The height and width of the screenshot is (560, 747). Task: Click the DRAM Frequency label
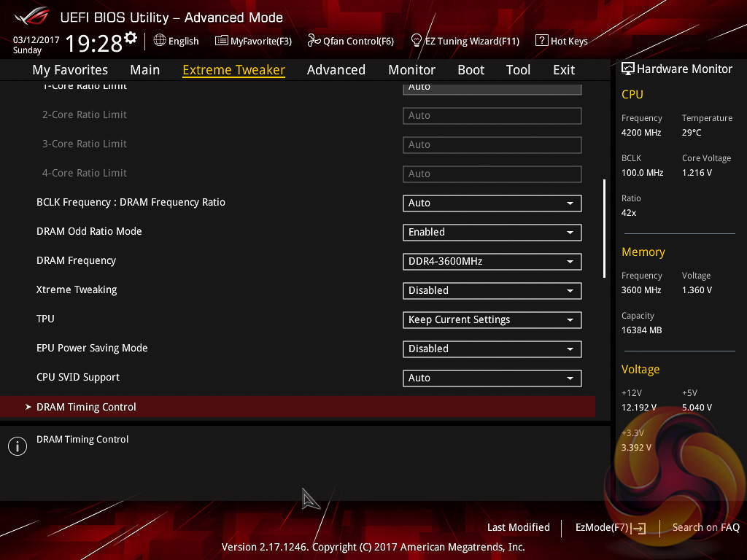tap(76, 260)
